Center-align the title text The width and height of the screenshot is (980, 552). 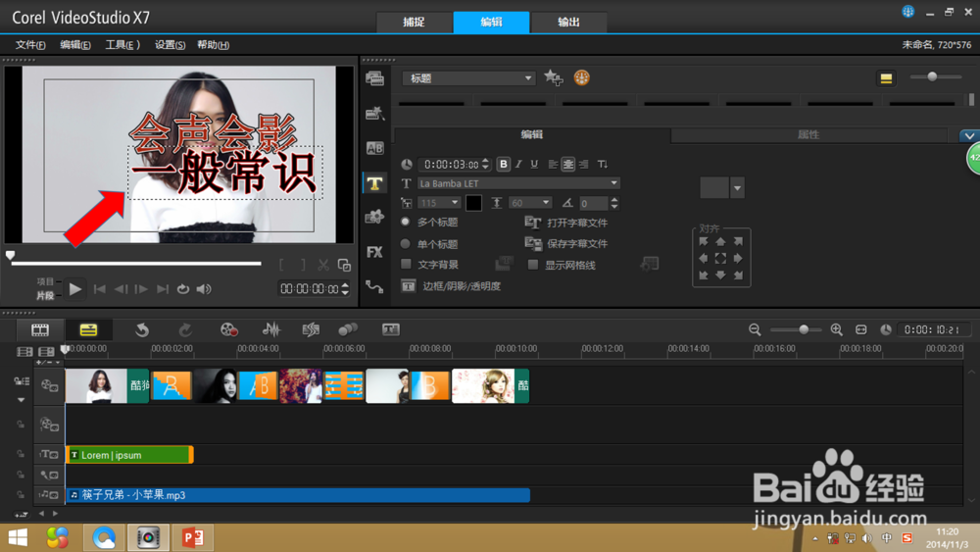[567, 164]
